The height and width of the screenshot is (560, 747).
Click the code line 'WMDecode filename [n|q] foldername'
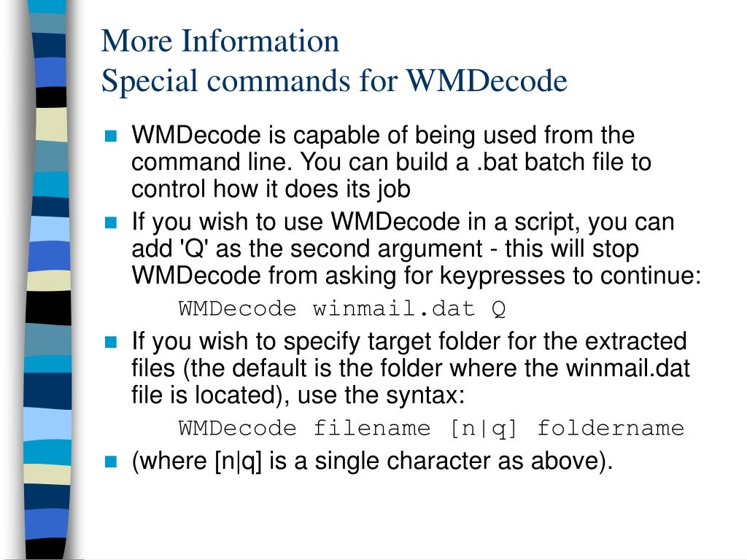(x=432, y=429)
